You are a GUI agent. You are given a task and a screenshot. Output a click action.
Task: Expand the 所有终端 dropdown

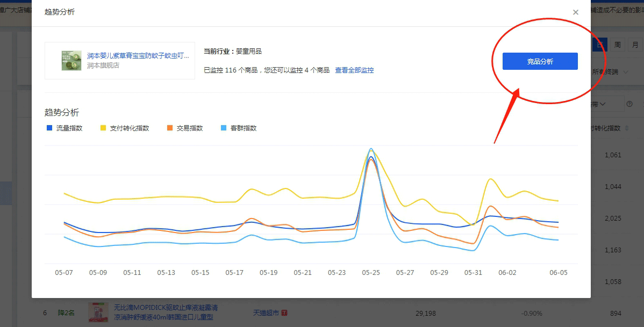[610, 71]
